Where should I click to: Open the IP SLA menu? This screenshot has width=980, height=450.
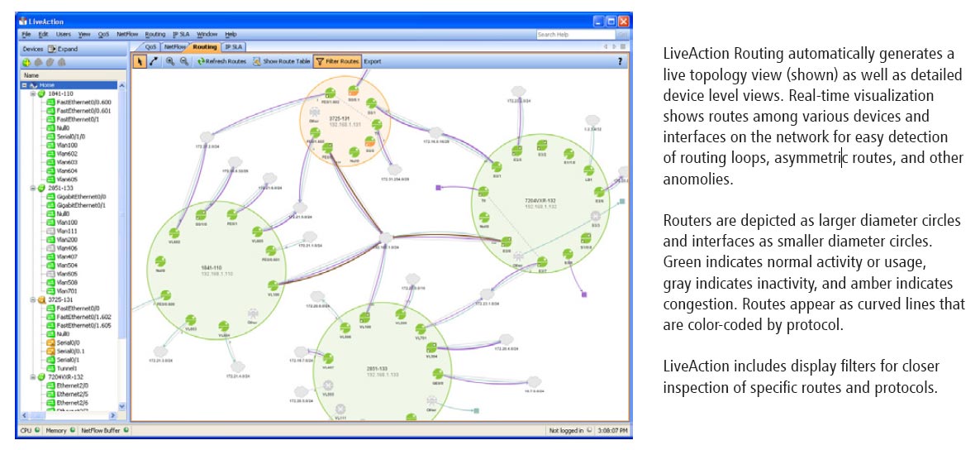click(x=181, y=35)
